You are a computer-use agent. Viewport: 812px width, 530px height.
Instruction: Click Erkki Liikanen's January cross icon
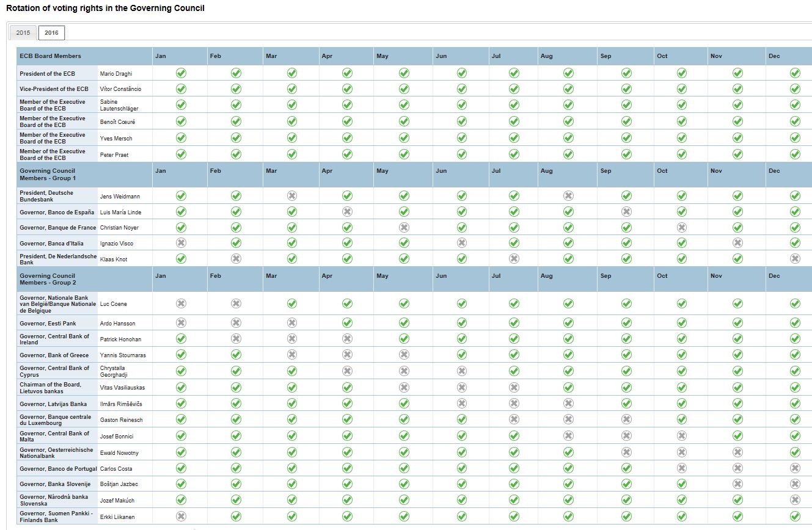click(x=181, y=517)
